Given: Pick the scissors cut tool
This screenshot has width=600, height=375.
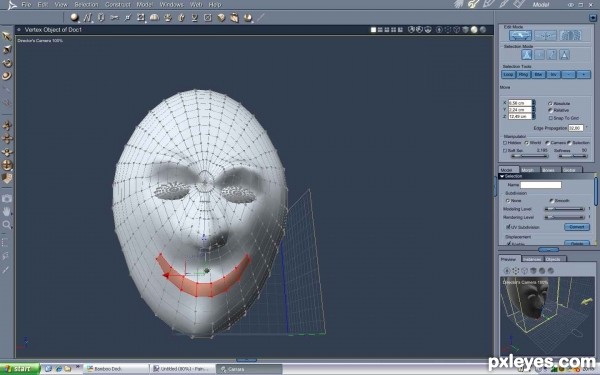Looking at the screenshot, I should [114, 18].
